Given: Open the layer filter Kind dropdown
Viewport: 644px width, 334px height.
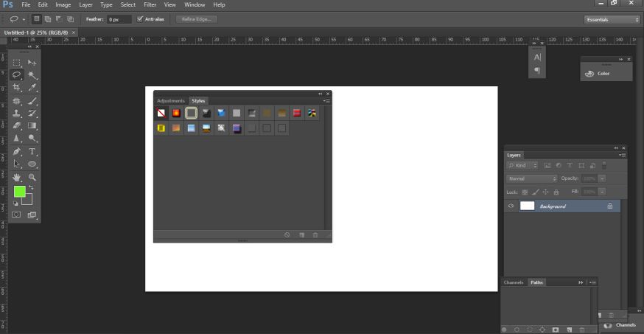Looking at the screenshot, I should coord(522,166).
